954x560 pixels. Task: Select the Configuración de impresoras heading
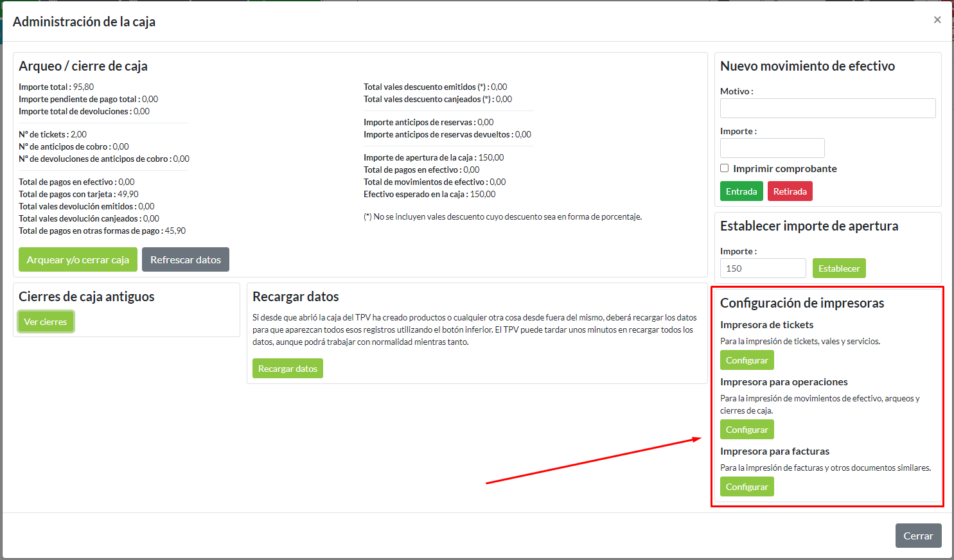pyautogui.click(x=802, y=303)
